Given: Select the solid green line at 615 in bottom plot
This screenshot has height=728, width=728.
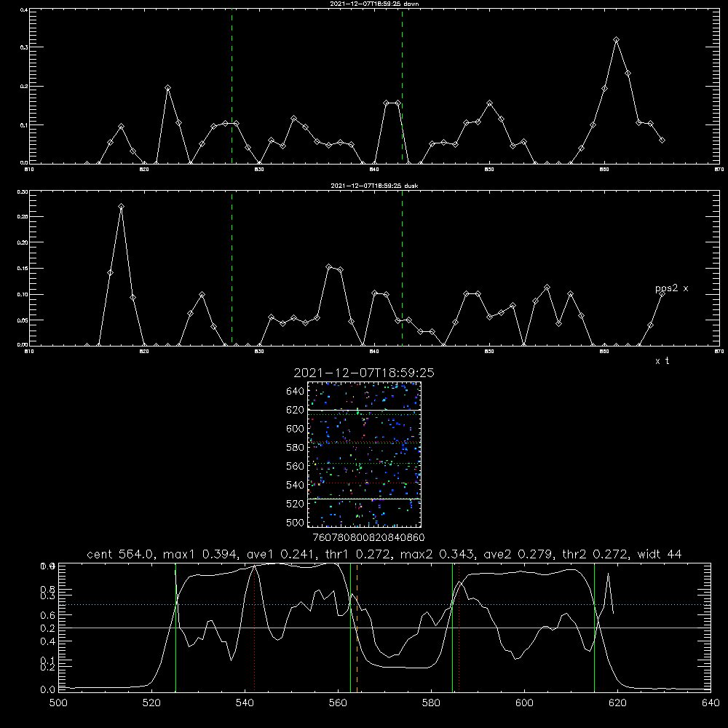Looking at the screenshot, I should 594,628.
